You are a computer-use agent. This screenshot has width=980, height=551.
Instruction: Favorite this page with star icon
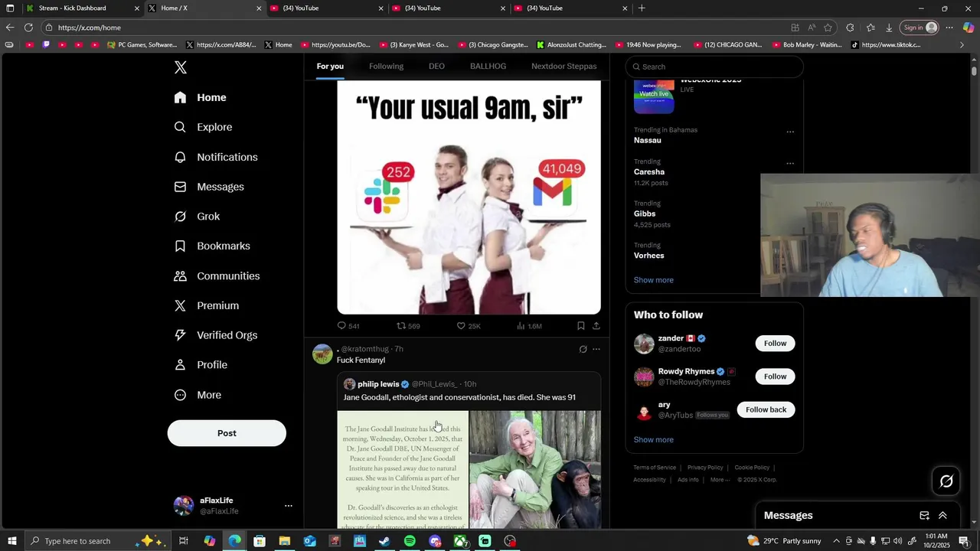[x=828, y=28]
